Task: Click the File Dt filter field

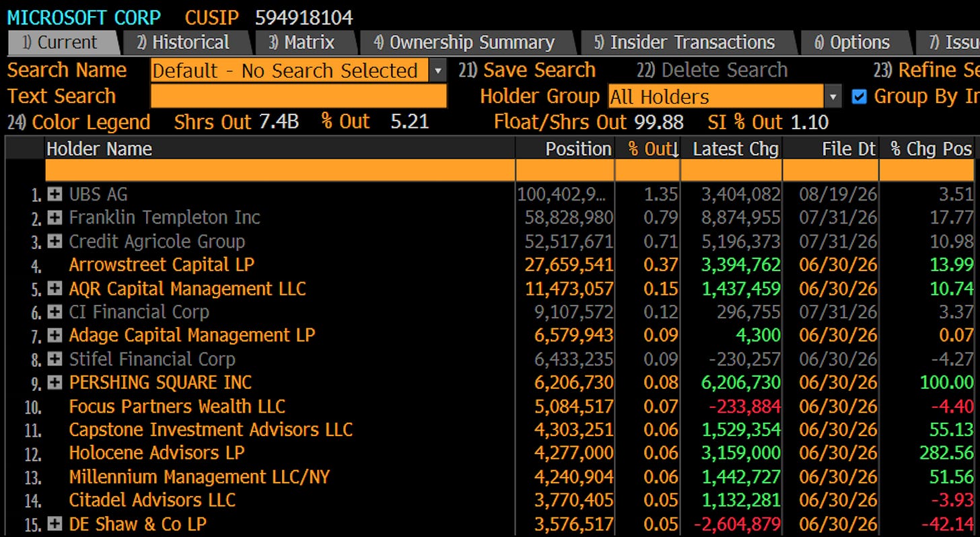Action: [831, 171]
